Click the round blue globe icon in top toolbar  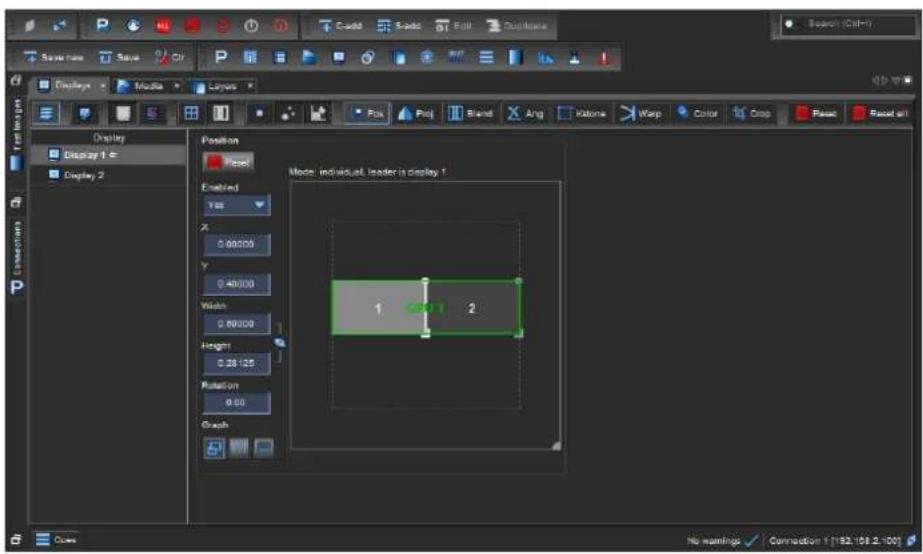tap(134, 25)
